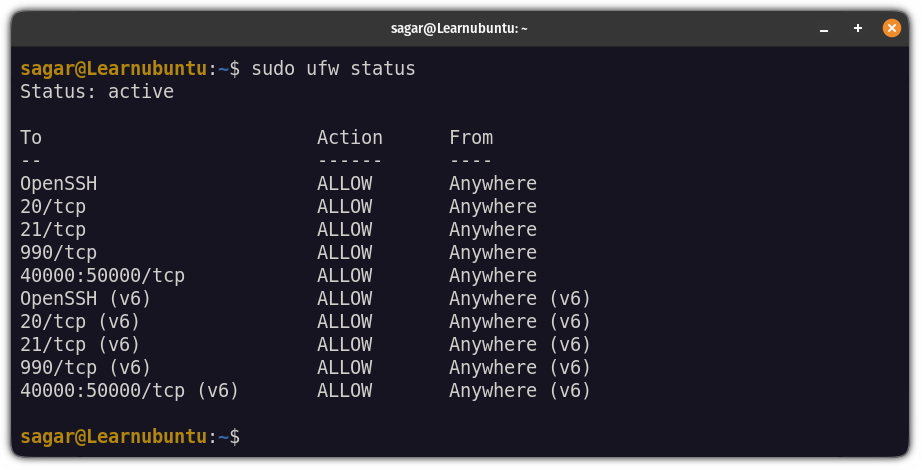Click the first OpenSSH rule entry
Viewport: 922px width, 470px height.
click(59, 184)
